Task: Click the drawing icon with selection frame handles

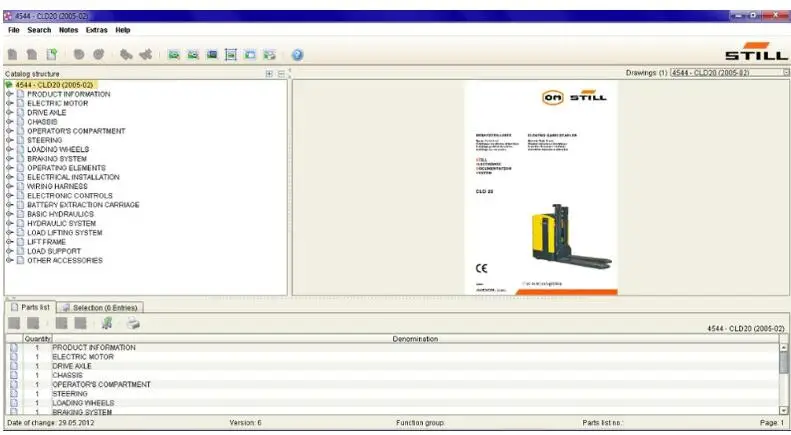Action: click(x=231, y=55)
